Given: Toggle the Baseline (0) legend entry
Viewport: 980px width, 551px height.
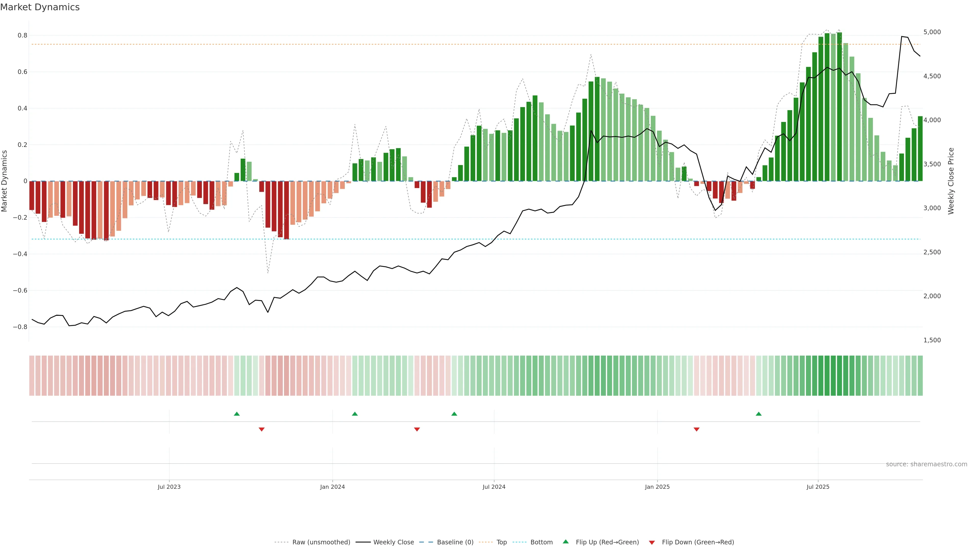Looking at the screenshot, I should click(455, 542).
